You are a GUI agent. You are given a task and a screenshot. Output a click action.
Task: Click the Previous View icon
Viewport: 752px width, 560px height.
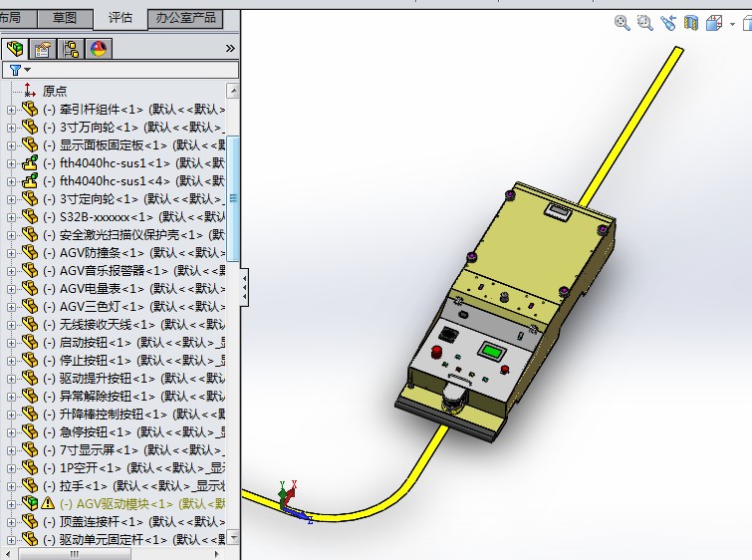tap(667, 23)
